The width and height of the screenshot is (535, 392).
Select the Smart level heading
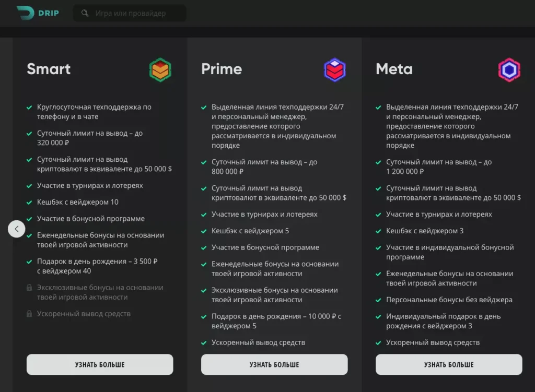pyautogui.click(x=49, y=69)
